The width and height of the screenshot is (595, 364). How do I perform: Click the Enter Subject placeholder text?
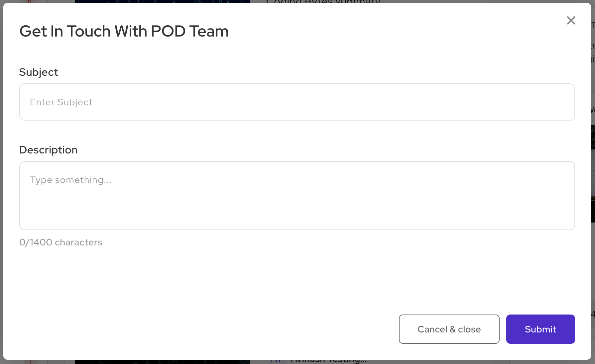click(61, 102)
